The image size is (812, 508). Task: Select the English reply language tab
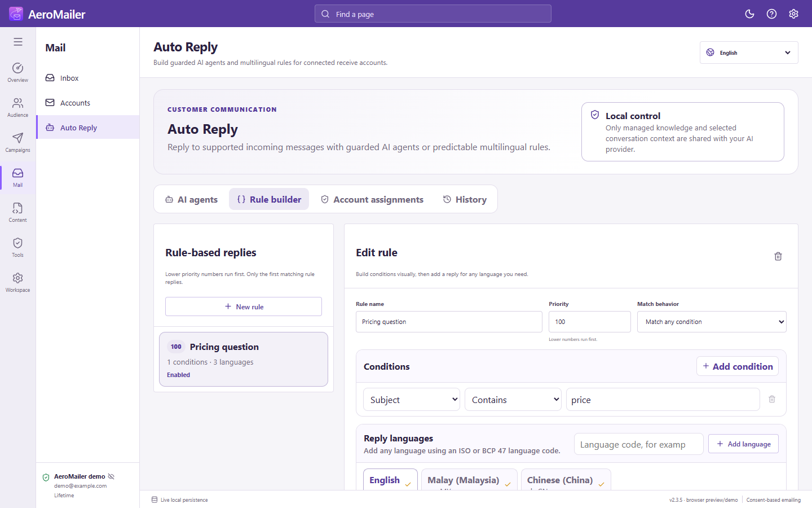[x=390, y=480]
